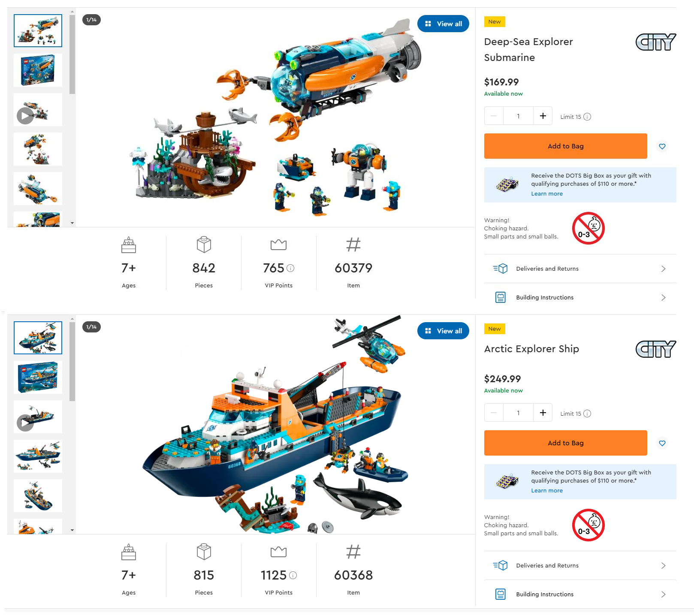Viewport: 694px width, 616px height.
Task: Select Submarine box packaging thumbnail
Action: pos(38,70)
